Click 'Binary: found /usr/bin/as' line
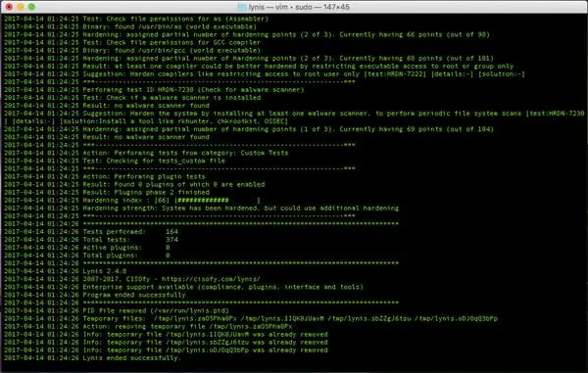The image size is (588, 373). point(130,26)
